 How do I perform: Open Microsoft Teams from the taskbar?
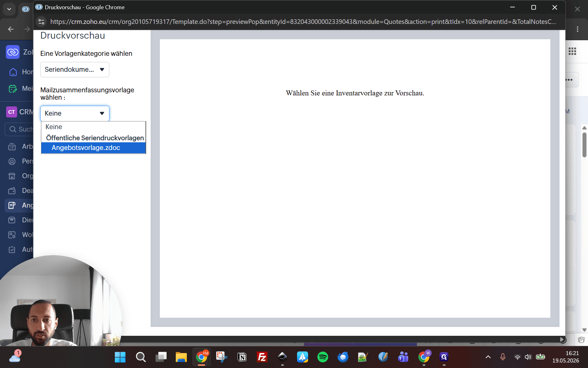point(403,357)
